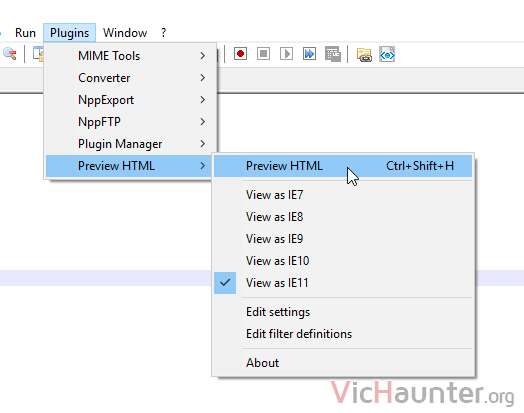
Task: Open the Run menu
Action: coord(25,33)
